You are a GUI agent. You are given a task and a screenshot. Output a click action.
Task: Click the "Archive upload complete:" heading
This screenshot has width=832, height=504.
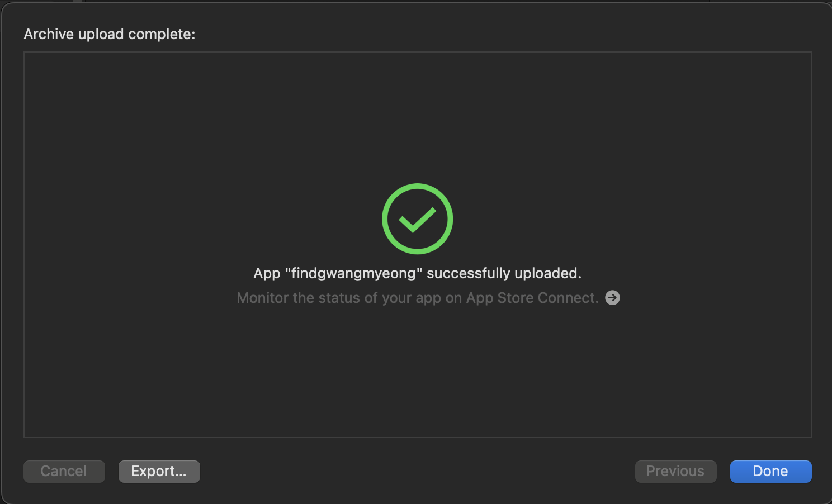point(110,34)
